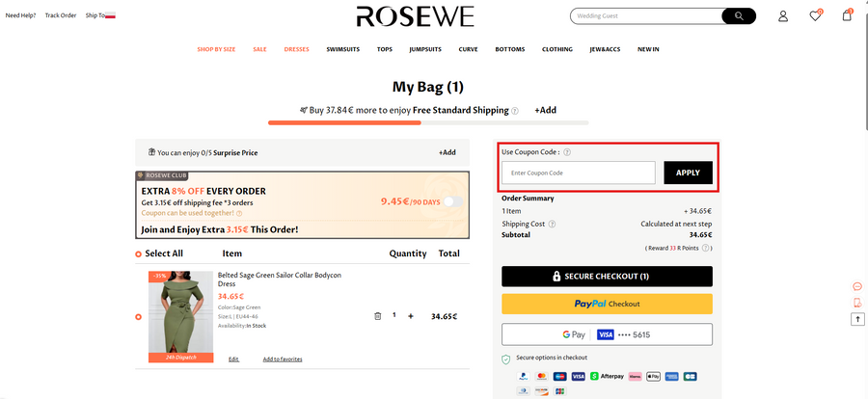
Task: Toggle the Rosewe Club membership switch
Action: point(452,201)
